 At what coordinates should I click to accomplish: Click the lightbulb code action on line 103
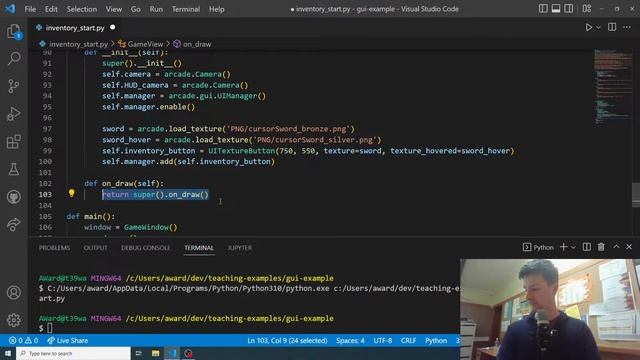coord(71,193)
